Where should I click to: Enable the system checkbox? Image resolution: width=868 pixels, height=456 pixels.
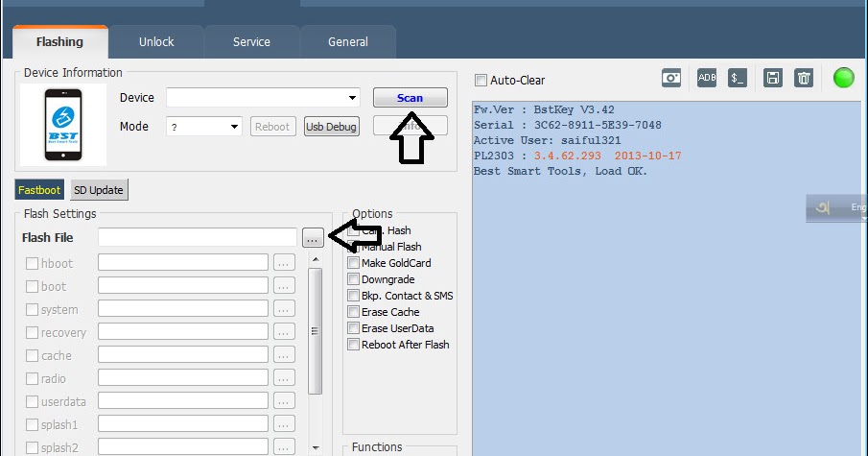pos(32,309)
